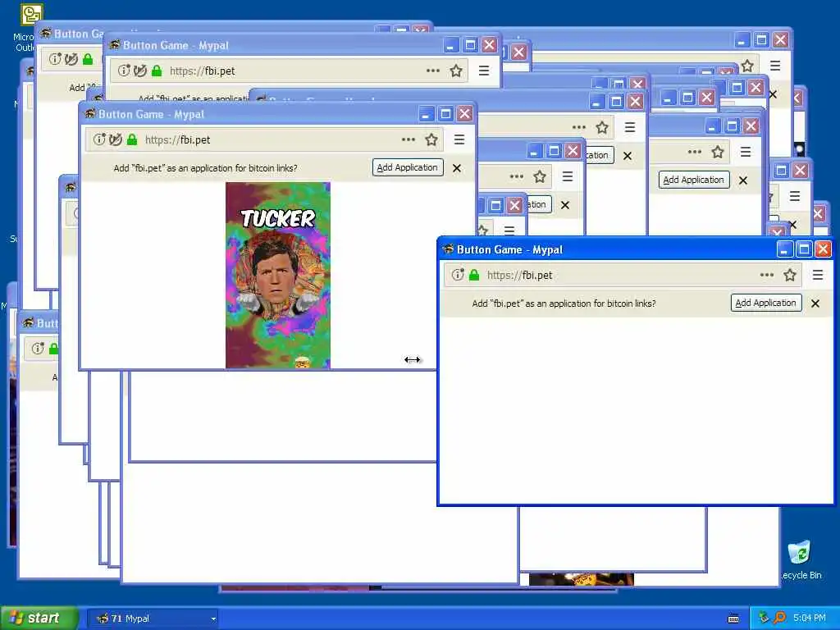Image resolution: width=840 pixels, height=630 pixels.
Task: Click the site info icon in the lower-left background window
Action: [x=38, y=349]
